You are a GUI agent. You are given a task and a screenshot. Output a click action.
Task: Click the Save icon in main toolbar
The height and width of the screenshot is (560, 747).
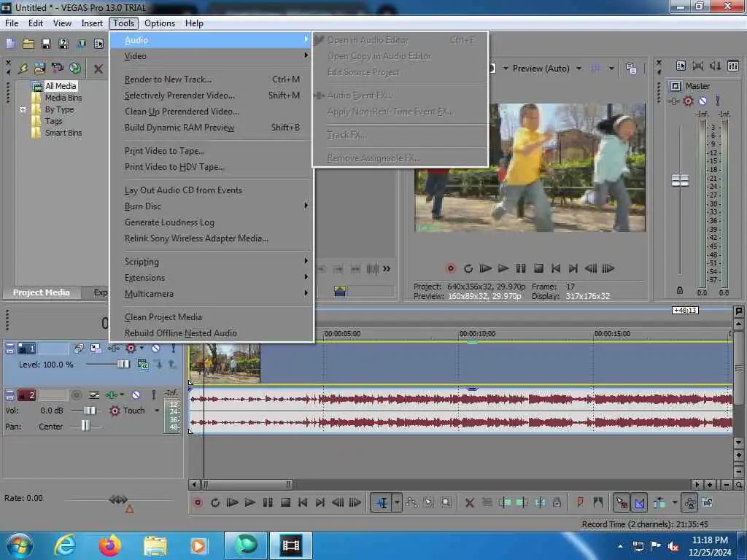46,44
